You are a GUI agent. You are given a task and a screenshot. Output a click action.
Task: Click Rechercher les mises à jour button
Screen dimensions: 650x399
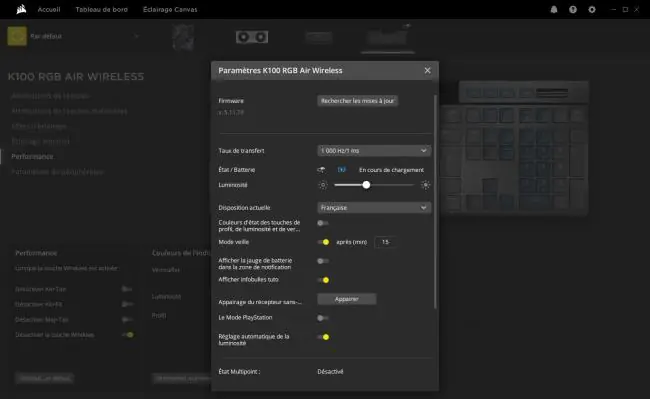[357, 101]
